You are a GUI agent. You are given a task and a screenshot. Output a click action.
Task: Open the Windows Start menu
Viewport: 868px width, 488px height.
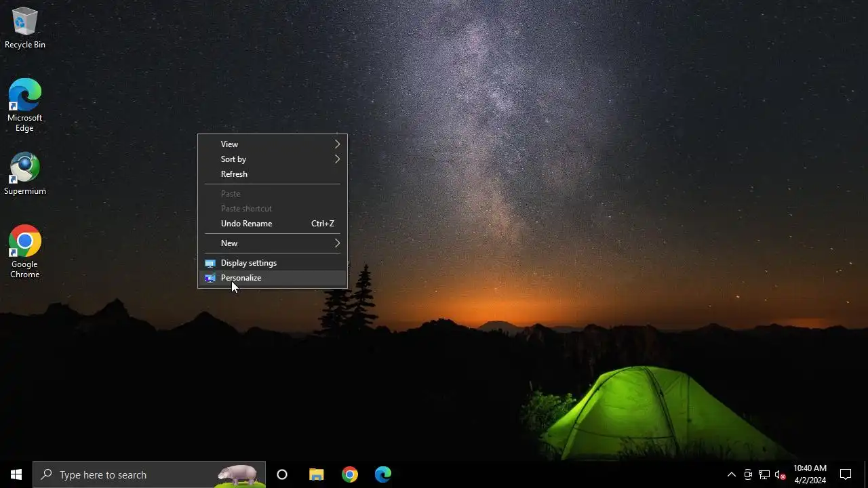pyautogui.click(x=16, y=474)
